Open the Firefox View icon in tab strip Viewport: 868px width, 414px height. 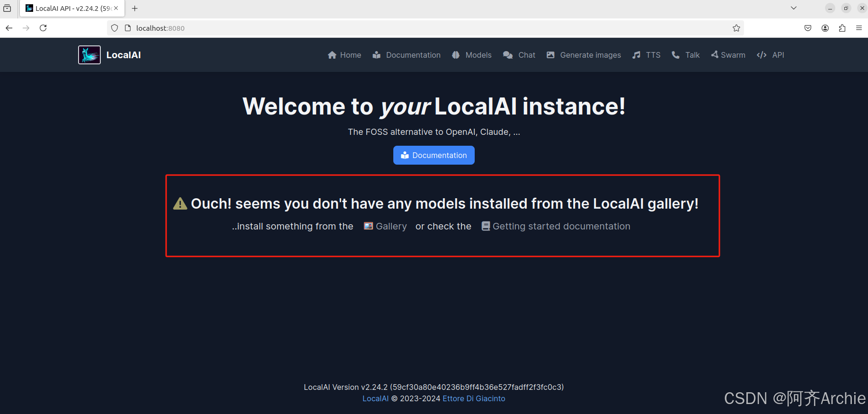pyautogui.click(x=7, y=8)
